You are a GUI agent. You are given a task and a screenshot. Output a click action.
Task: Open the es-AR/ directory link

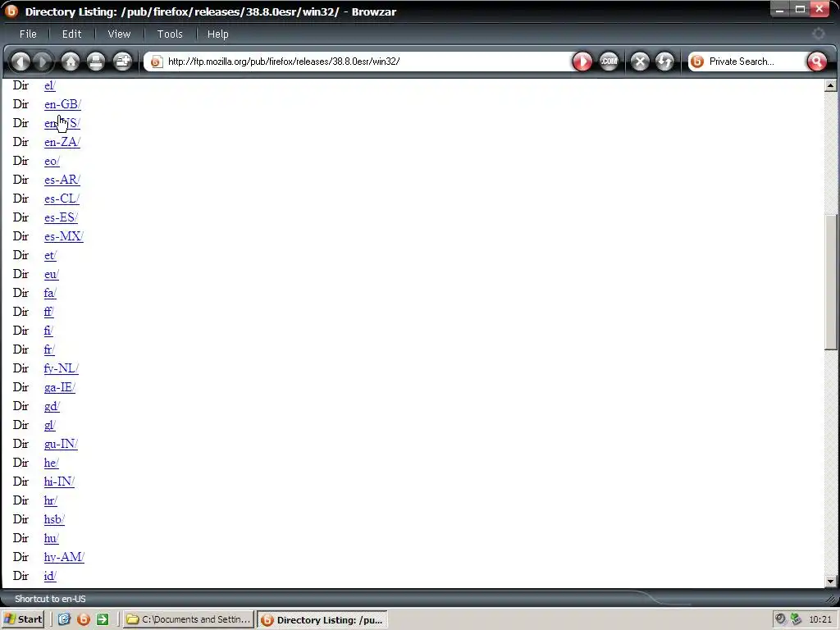(x=62, y=180)
